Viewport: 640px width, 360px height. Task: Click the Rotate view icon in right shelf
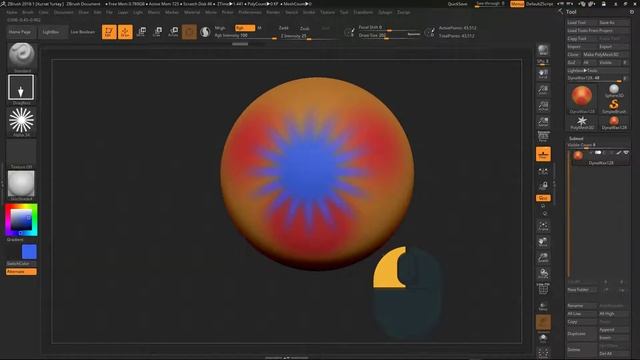tap(543, 273)
